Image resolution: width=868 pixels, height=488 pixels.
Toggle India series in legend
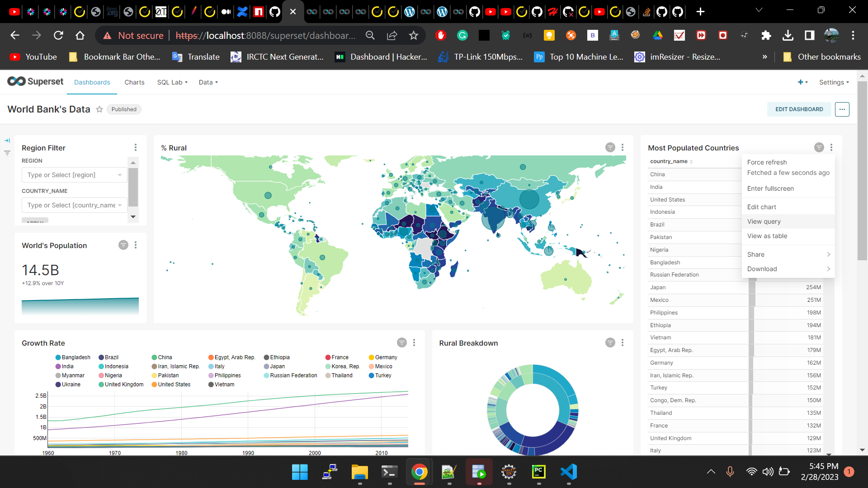(65, 366)
